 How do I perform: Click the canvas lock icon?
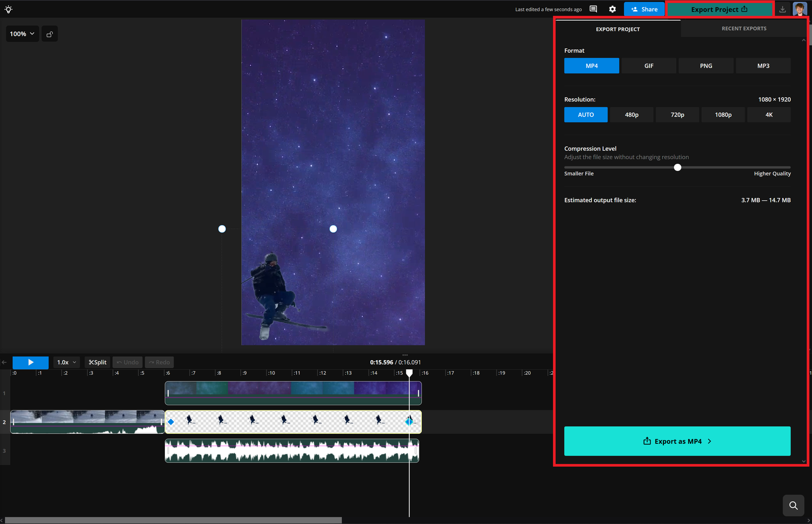[49, 33]
